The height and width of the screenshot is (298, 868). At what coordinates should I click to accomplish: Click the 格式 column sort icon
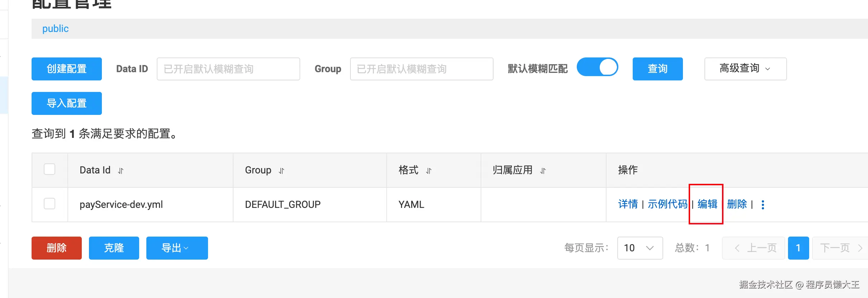click(429, 171)
